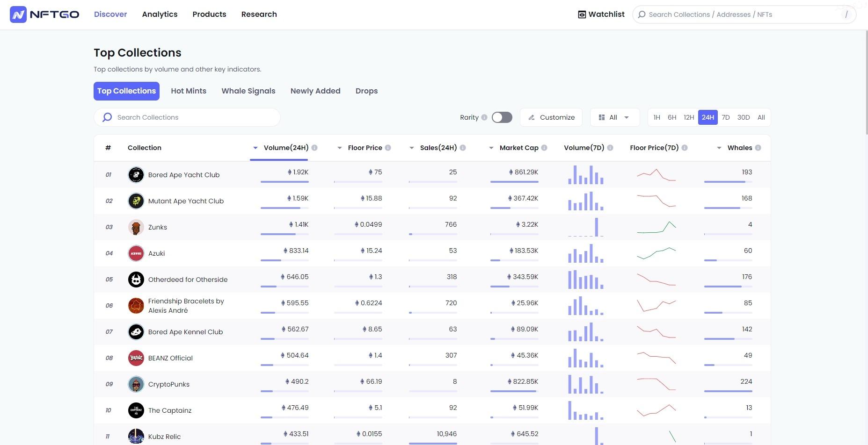This screenshot has height=445, width=868.
Task: Switch to the Whale Signals tab
Action: 248,91
